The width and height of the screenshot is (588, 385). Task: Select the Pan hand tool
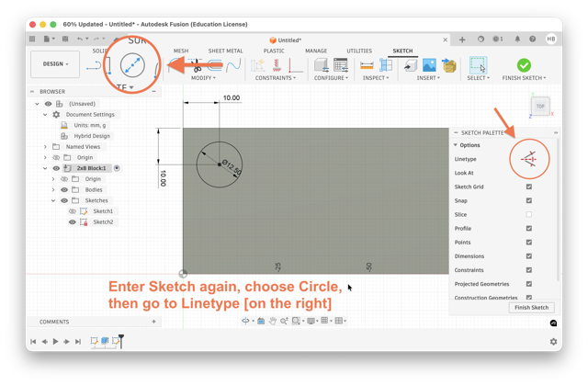tap(273, 321)
